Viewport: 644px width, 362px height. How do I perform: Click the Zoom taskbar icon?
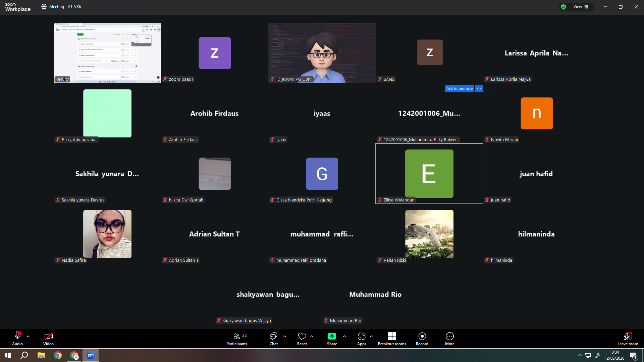91,355
